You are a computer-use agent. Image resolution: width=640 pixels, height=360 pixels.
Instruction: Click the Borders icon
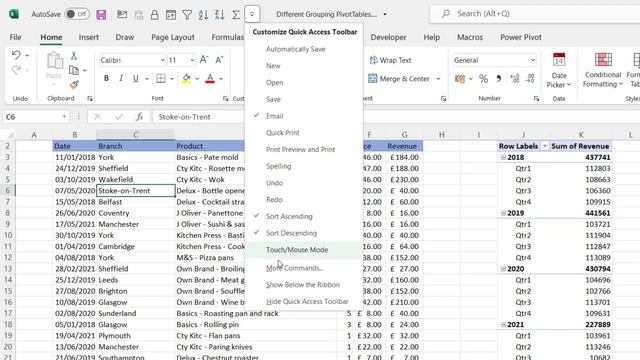pyautogui.click(x=161, y=78)
